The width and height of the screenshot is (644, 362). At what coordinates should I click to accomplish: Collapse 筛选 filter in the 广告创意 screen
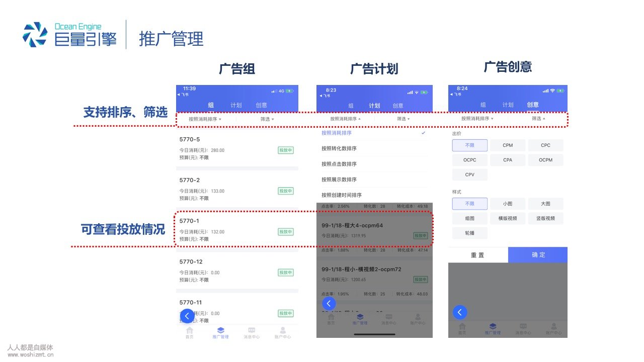(x=538, y=119)
